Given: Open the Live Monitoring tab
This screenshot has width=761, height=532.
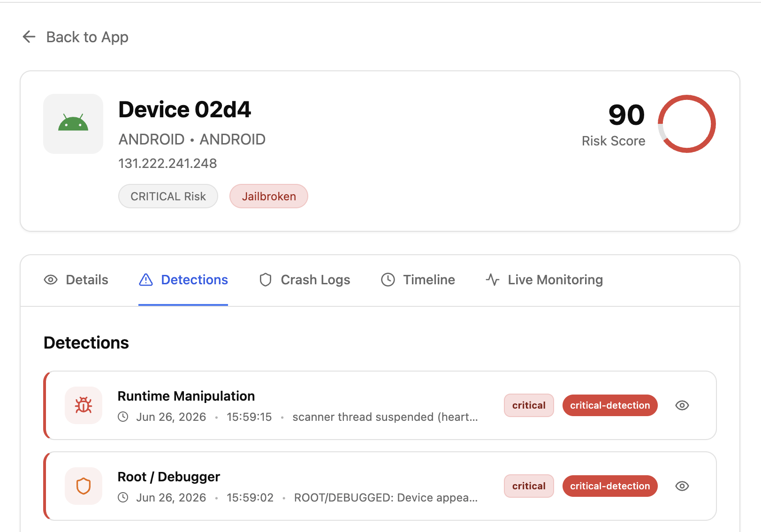Looking at the screenshot, I should [544, 280].
